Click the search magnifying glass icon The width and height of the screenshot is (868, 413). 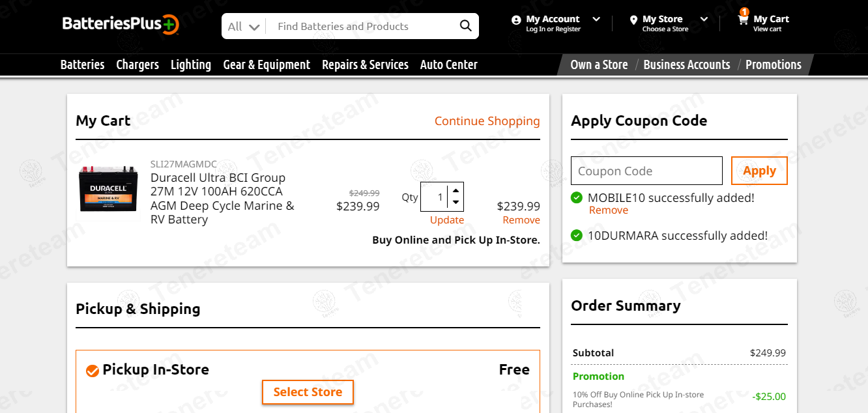465,26
